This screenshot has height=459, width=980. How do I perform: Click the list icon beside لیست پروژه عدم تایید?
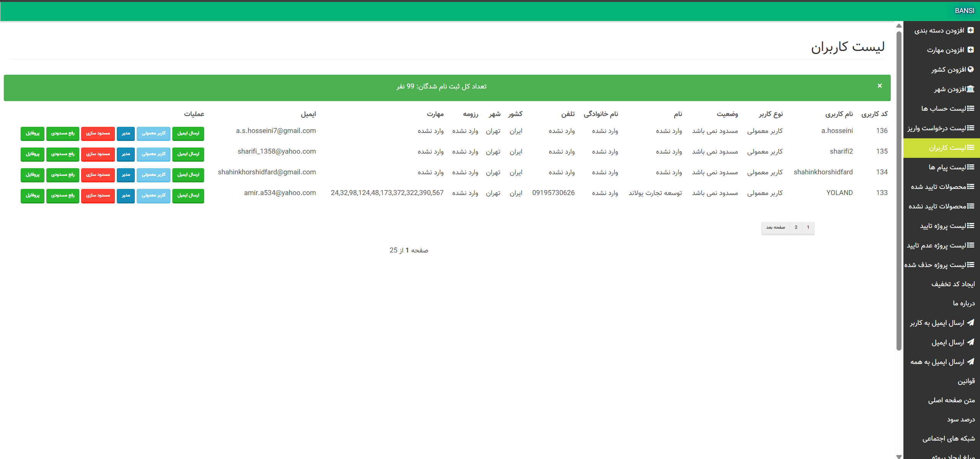click(970, 245)
